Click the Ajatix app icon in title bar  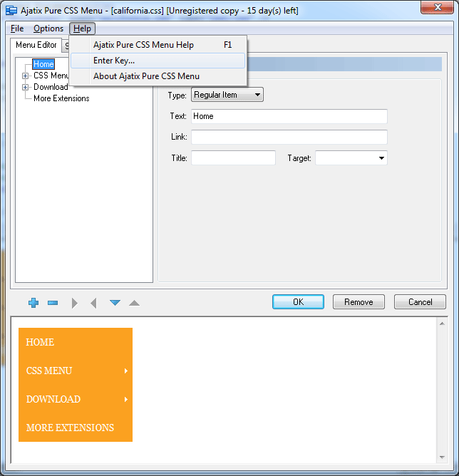[x=11, y=10]
